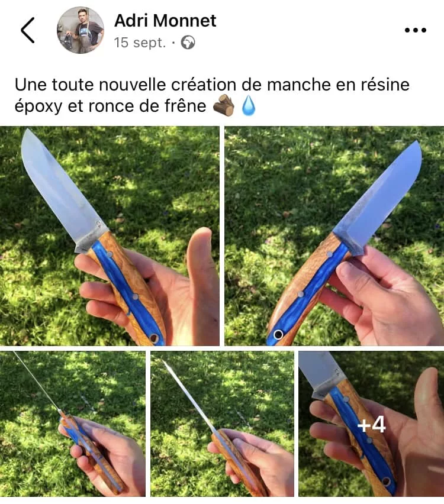Open the top-right knife photo
444x504 pixels.
tap(334, 236)
